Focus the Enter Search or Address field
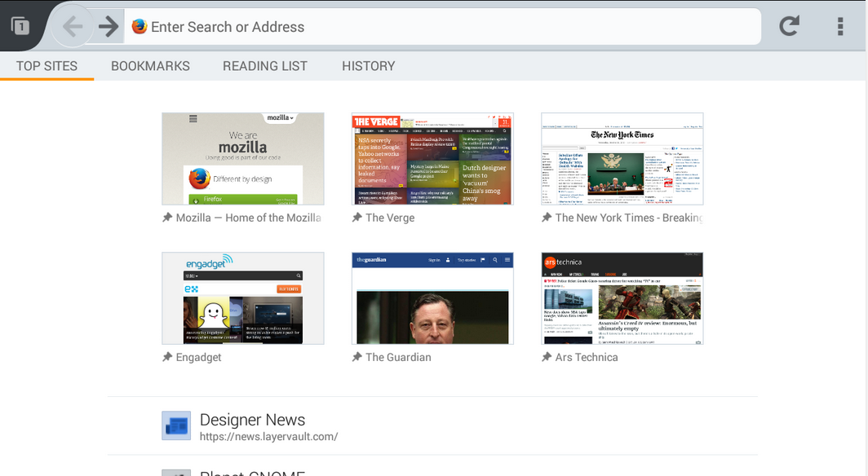The height and width of the screenshot is (476, 868). point(449,27)
